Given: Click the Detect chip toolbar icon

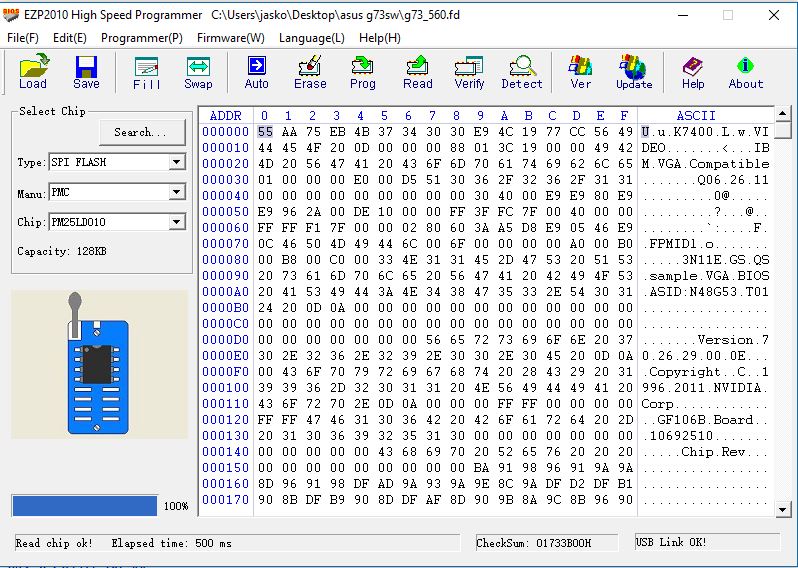Looking at the screenshot, I should (x=522, y=73).
